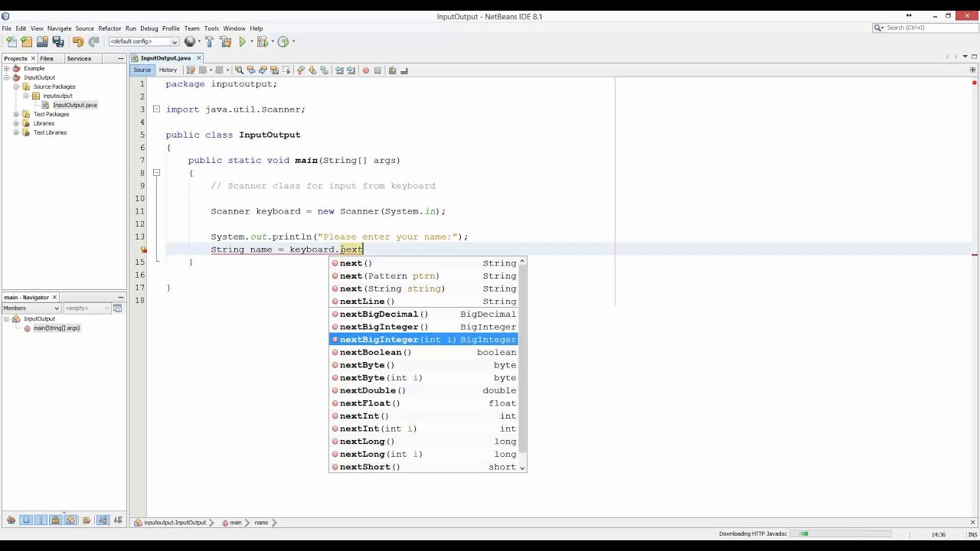Image resolution: width=980 pixels, height=551 pixels.
Task: Click the Uncomment icon in editor toolbar
Action: (x=404, y=70)
